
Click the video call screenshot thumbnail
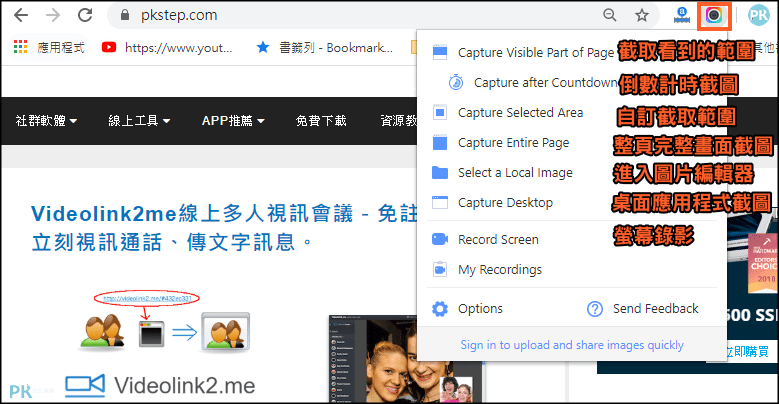407,358
